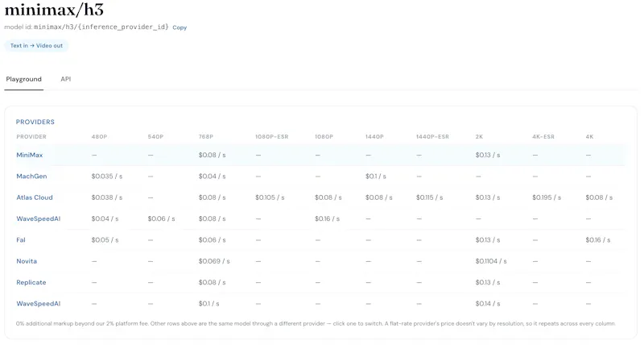Image resolution: width=644 pixels, height=345 pixels.
Task: Click Atlas Cloud 1080P price $0.08 / s
Action: click(328, 197)
